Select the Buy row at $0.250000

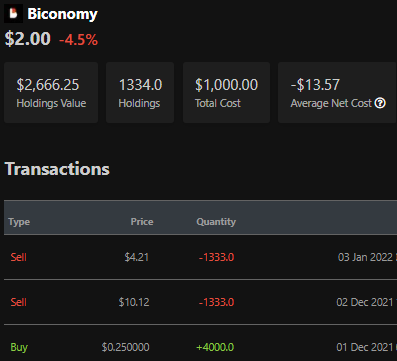[x=200, y=343]
